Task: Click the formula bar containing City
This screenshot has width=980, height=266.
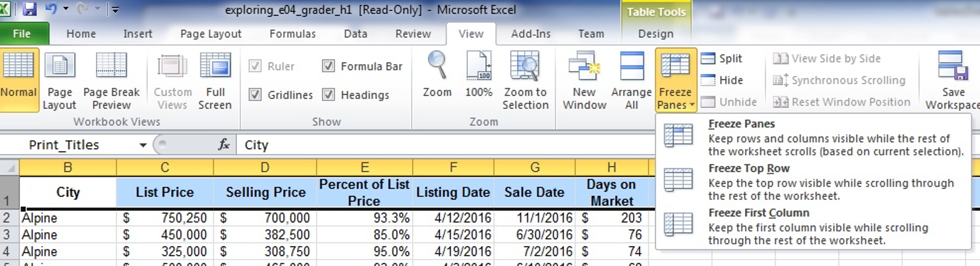Action: (445, 145)
